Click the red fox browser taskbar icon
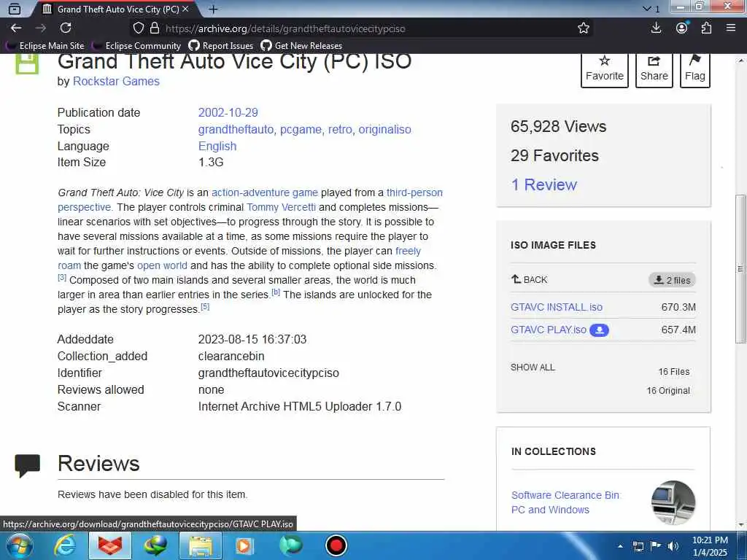The width and height of the screenshot is (747, 560). pos(109,545)
